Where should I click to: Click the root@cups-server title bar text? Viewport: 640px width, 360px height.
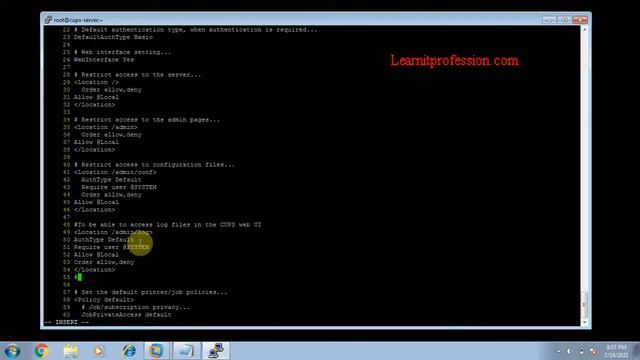[78, 20]
